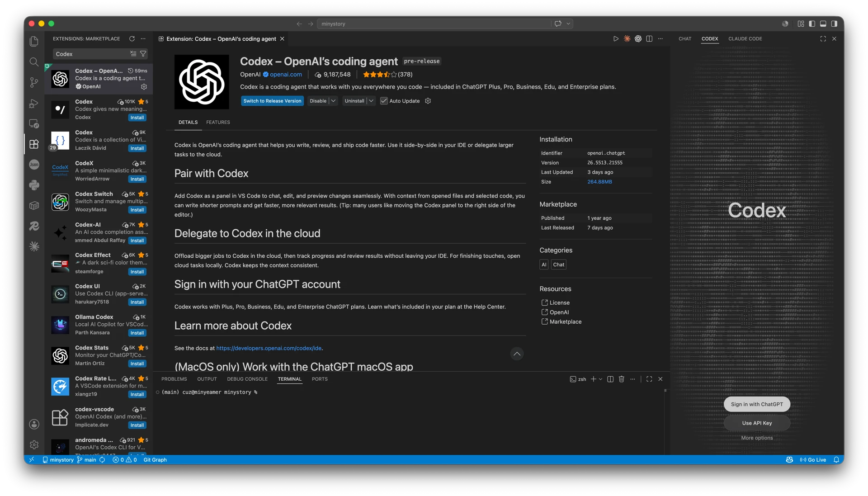Switch to the Features tab
This screenshot has height=496, width=868.
[x=218, y=123]
